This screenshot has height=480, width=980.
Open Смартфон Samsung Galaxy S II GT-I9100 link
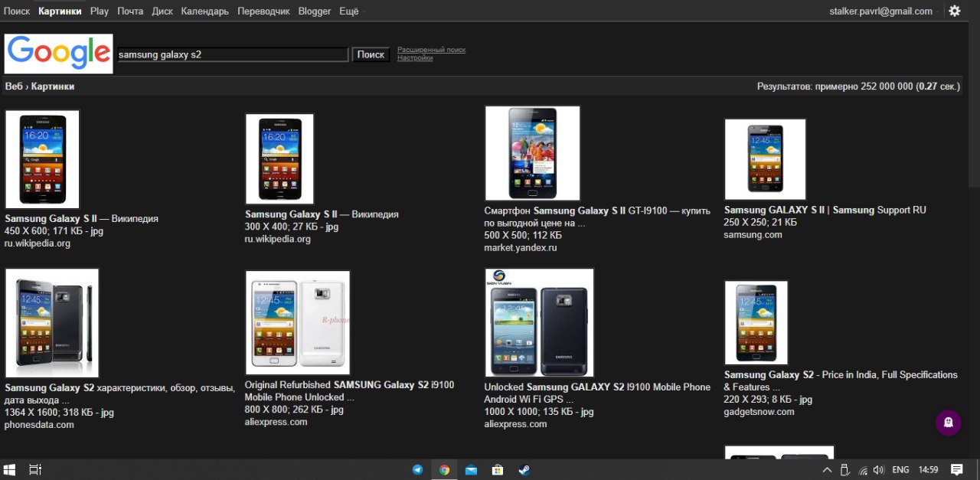click(x=597, y=217)
